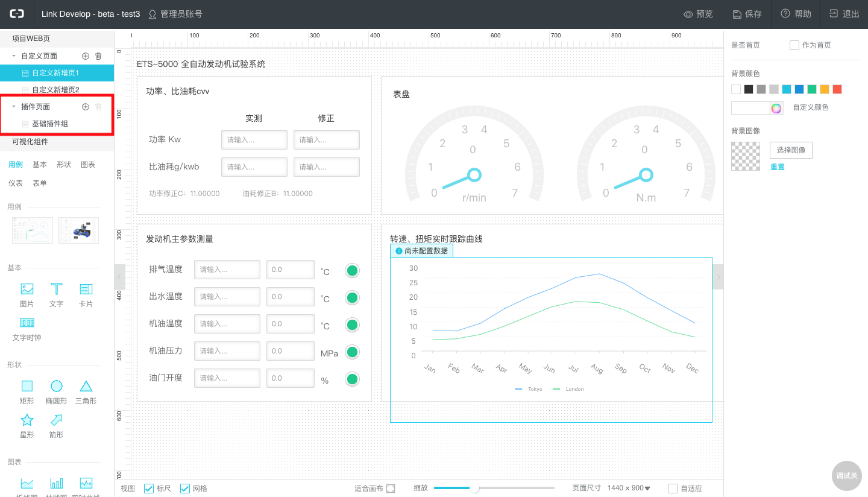Collapse the 自定义页面 tree group
Screen dimensions: 868x497
[14, 56]
